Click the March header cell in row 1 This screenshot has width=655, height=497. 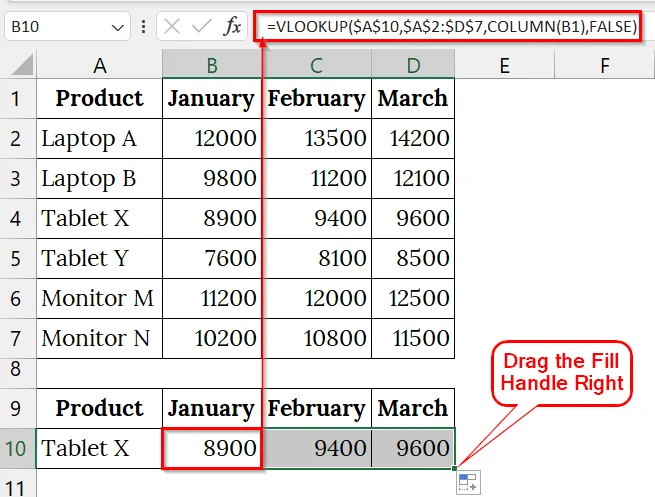pyautogui.click(x=413, y=99)
